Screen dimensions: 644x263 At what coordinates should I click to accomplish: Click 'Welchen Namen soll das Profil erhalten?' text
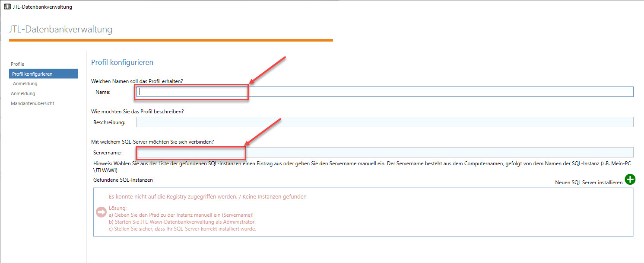tap(137, 81)
